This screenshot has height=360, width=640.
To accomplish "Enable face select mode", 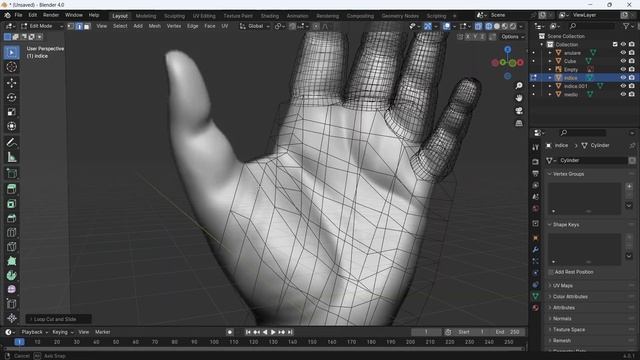I will pos(87,26).
